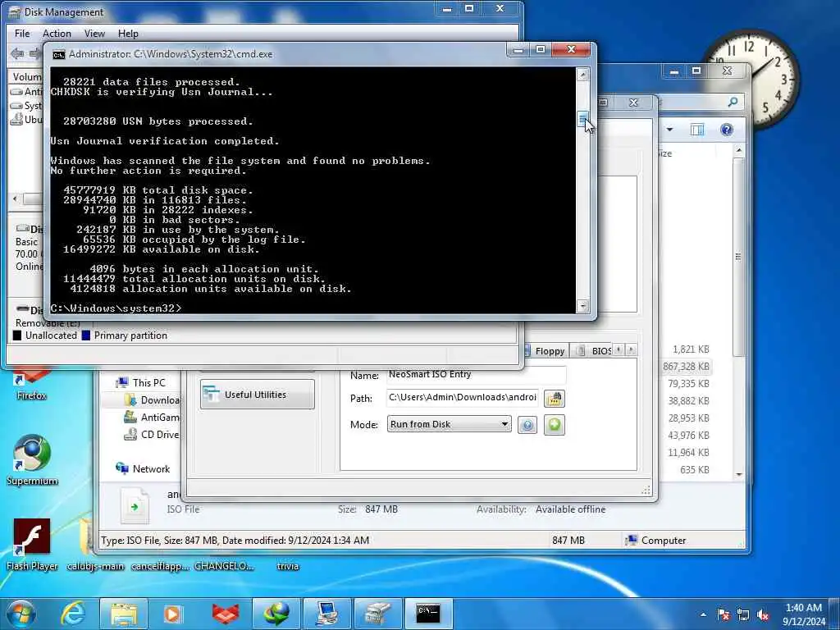Click Explorer help question mark icon
840x630 pixels.
tap(727, 130)
